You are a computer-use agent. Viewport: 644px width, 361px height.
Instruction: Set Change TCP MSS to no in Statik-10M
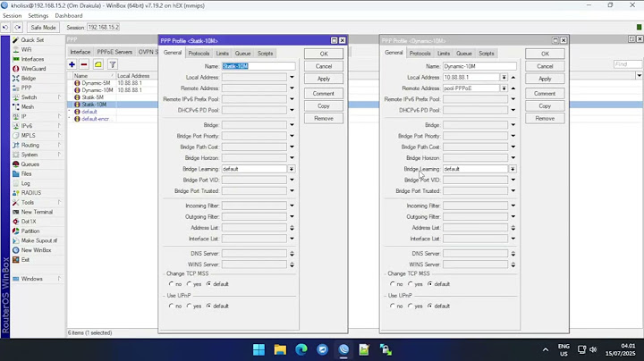pos(171,284)
